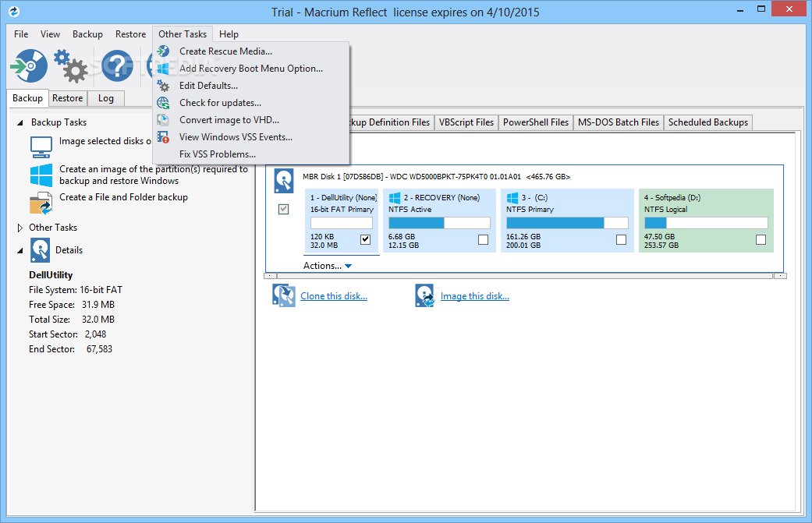Open the Actions dropdown under the disk
Image resolution: width=812 pixels, height=523 pixels.
[328, 265]
